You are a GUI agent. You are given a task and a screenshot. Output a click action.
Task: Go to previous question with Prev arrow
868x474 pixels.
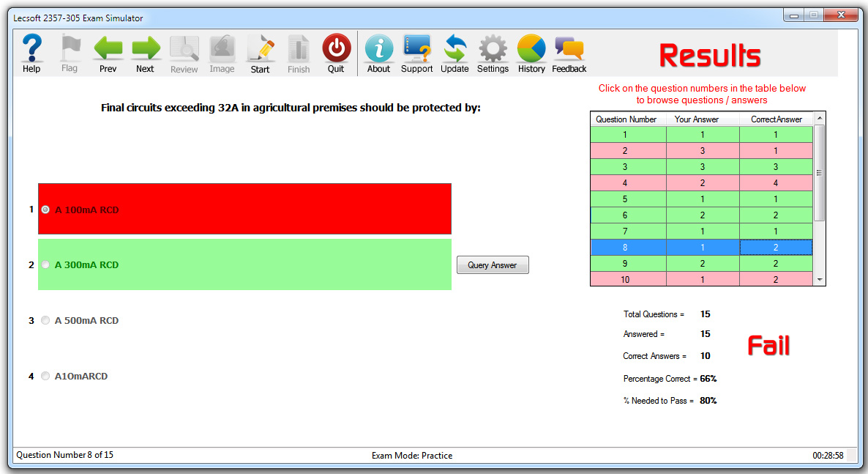pyautogui.click(x=108, y=53)
